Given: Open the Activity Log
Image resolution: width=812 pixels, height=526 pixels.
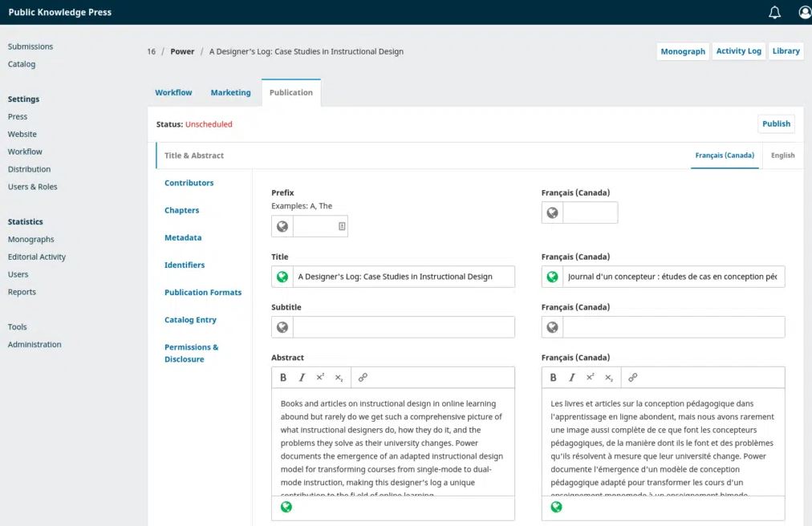Looking at the screenshot, I should (x=738, y=51).
